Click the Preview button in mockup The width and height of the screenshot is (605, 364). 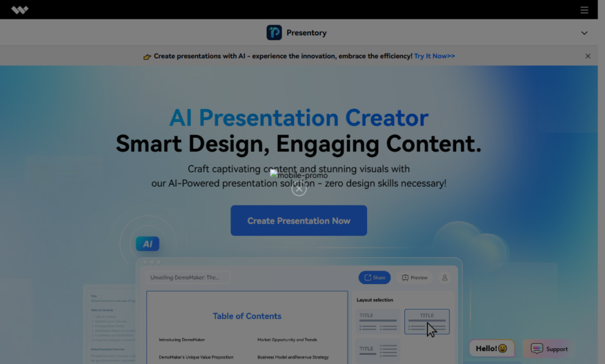tap(415, 277)
